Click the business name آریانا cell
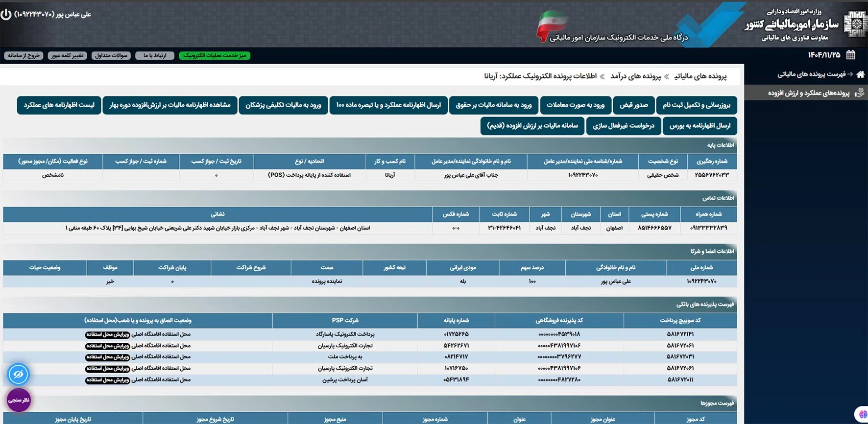The height and width of the screenshot is (424, 868). pyautogui.click(x=390, y=175)
